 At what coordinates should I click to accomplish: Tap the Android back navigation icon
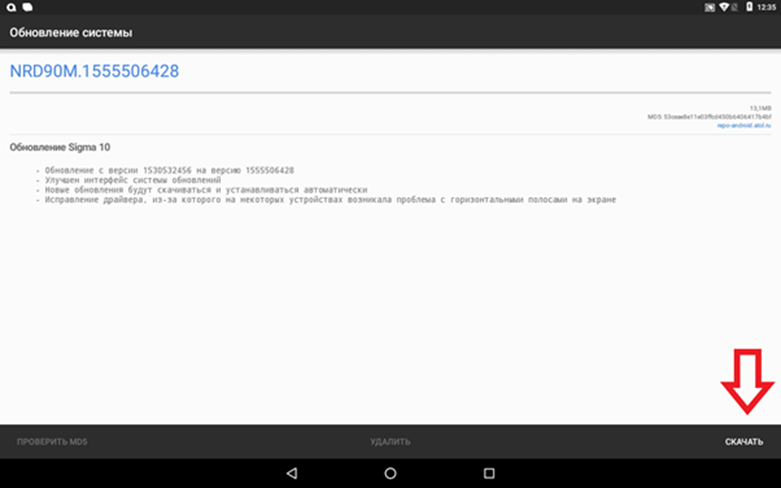(x=292, y=473)
